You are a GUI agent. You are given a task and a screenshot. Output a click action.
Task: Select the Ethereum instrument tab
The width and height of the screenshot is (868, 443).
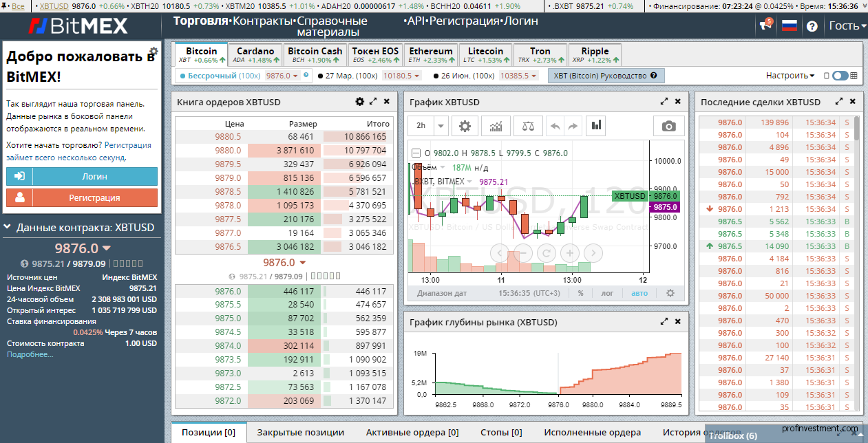[x=431, y=54]
